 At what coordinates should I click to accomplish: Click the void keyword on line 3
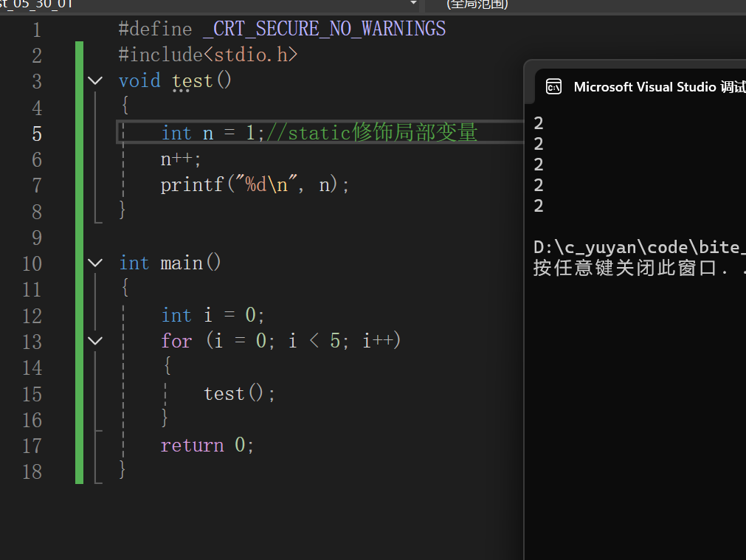[x=140, y=81]
